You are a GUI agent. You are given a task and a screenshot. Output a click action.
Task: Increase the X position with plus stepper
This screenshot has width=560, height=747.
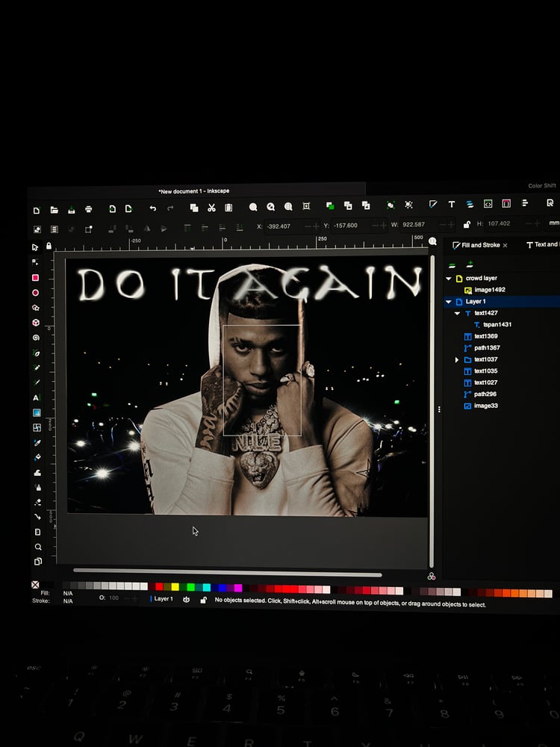click(x=316, y=226)
